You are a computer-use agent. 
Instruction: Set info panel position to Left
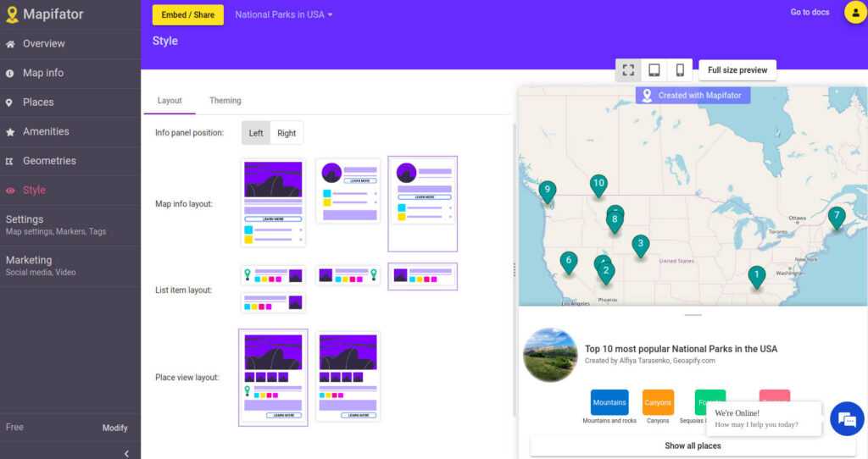[x=256, y=133]
